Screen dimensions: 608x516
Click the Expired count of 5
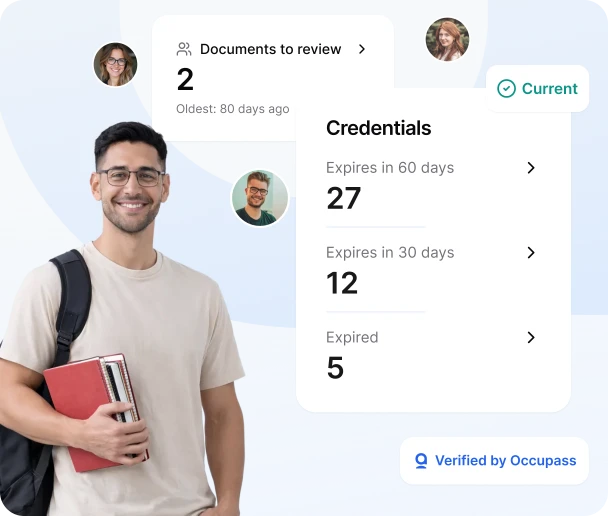pos(335,368)
